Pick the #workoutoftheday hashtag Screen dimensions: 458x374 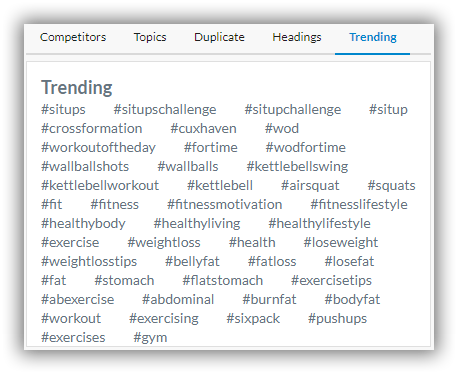tap(98, 148)
